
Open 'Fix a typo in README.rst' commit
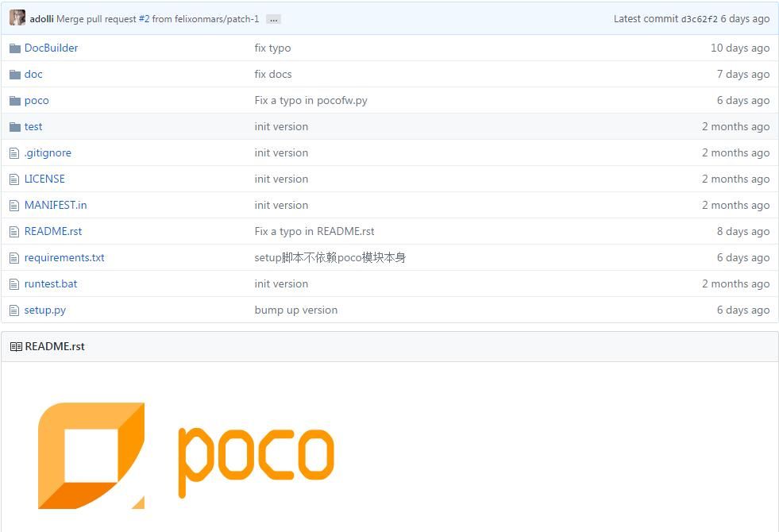pos(314,231)
